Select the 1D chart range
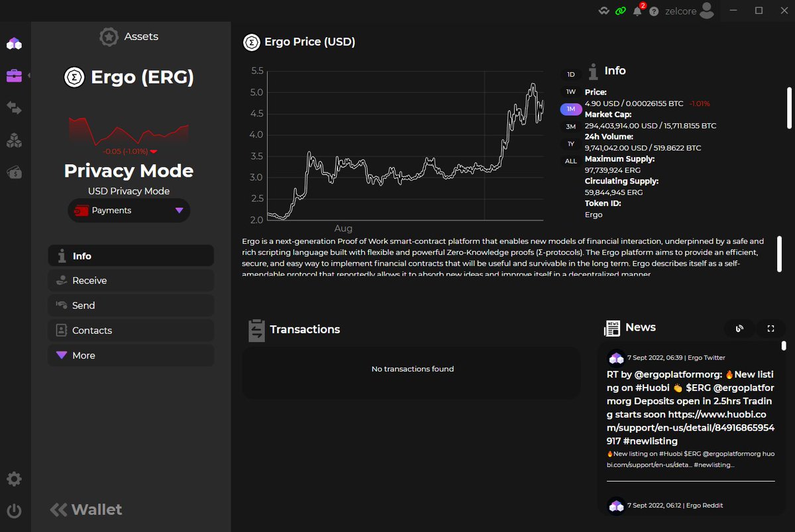Image resolution: width=795 pixels, height=532 pixels. [x=571, y=74]
